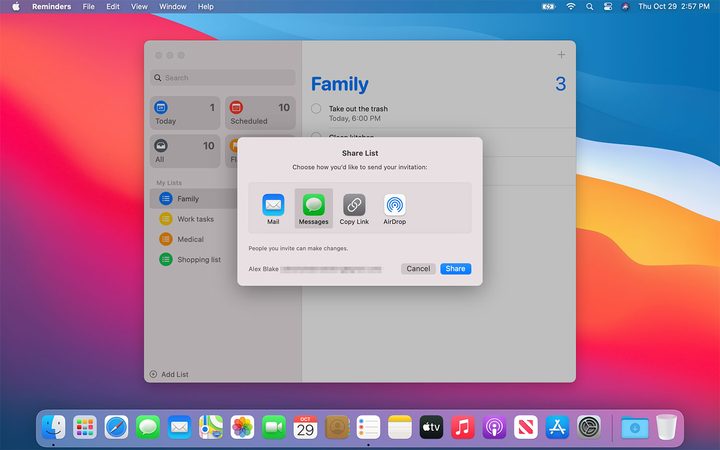The height and width of the screenshot is (450, 720).
Task: Click Add List at the sidebar bottom
Action: point(169,374)
